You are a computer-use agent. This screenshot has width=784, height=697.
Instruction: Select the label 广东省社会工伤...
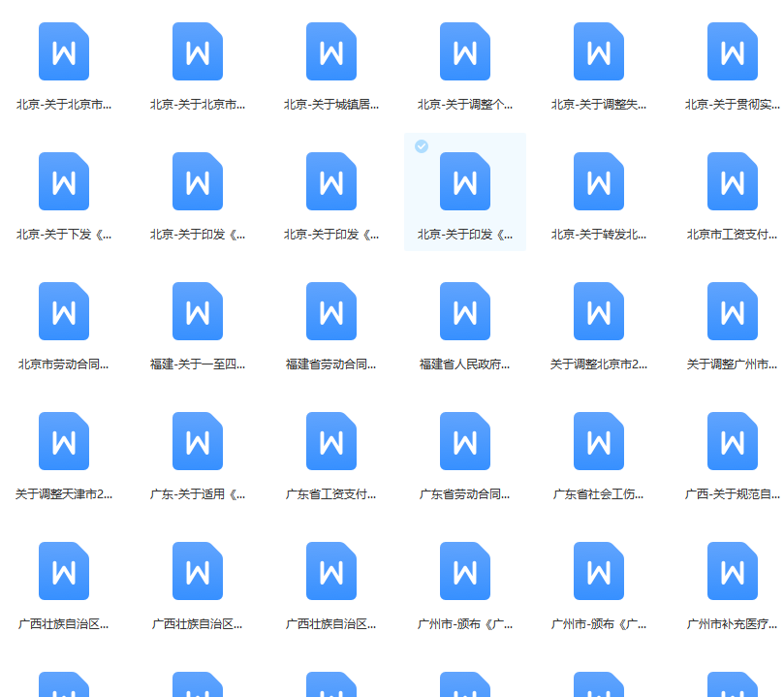click(x=599, y=494)
